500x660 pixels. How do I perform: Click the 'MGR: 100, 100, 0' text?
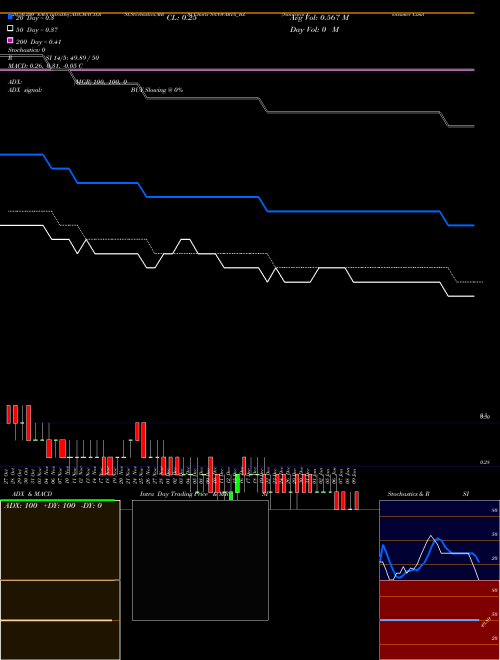(101, 82)
